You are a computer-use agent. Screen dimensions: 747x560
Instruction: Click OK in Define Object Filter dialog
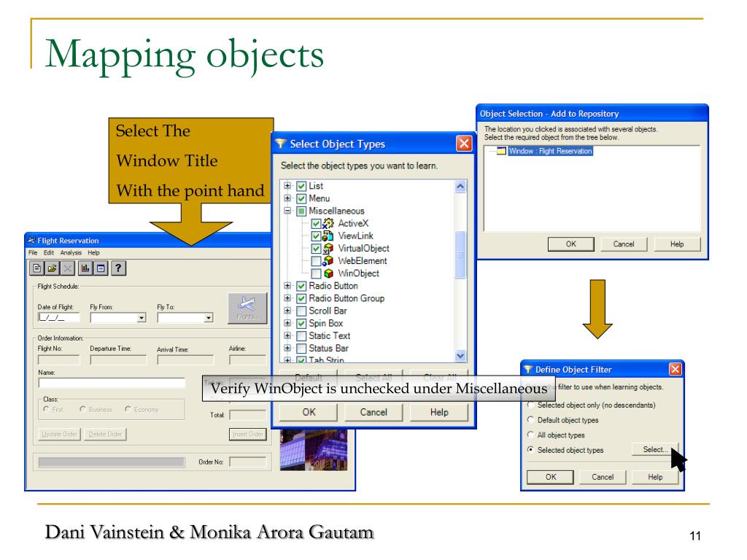[550, 477]
